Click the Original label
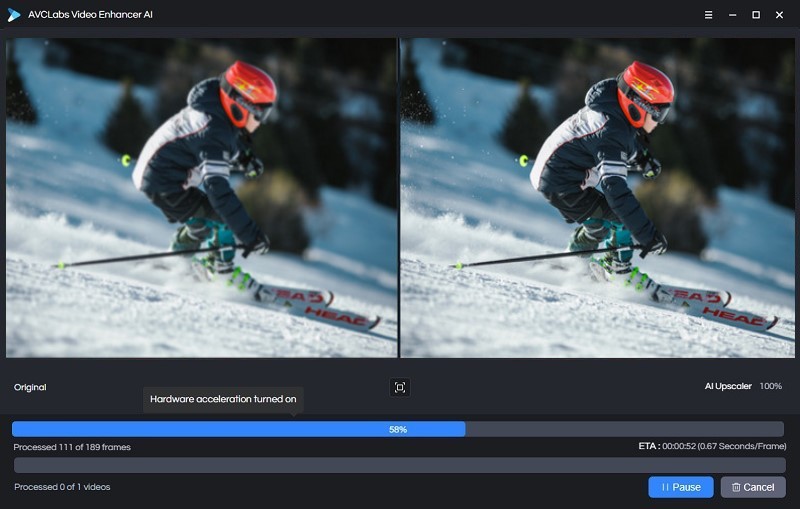The width and height of the screenshot is (800, 509). pos(30,387)
